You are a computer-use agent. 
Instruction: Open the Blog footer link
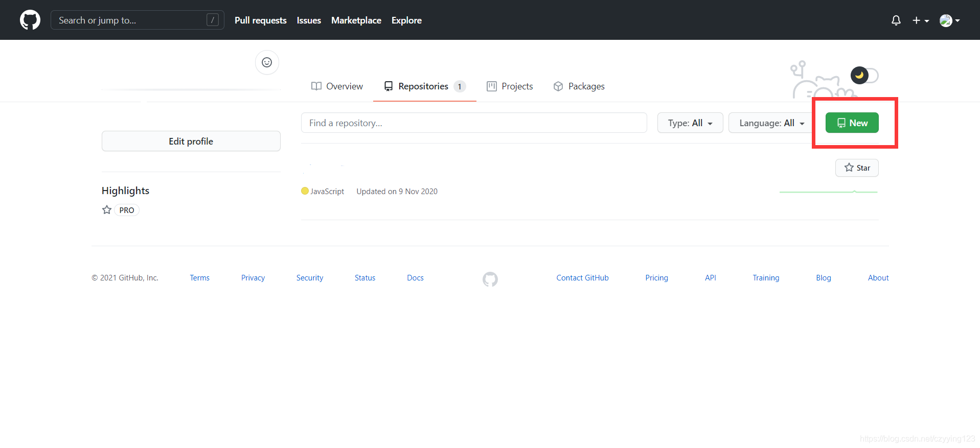[824, 278]
